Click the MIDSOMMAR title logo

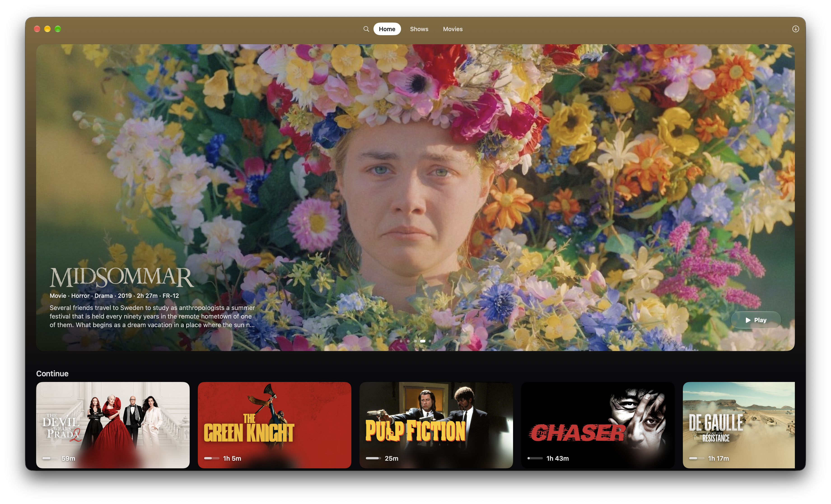click(x=122, y=277)
